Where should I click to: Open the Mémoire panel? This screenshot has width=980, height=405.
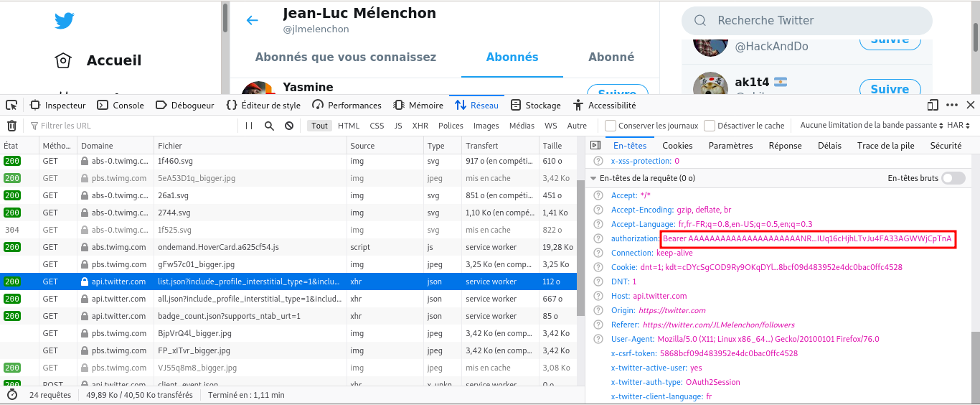point(418,105)
